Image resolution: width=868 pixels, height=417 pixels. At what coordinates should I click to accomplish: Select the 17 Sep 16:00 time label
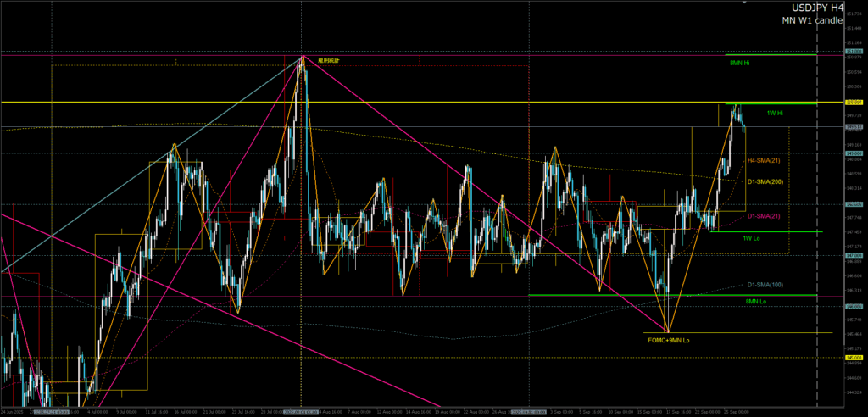pos(677,412)
